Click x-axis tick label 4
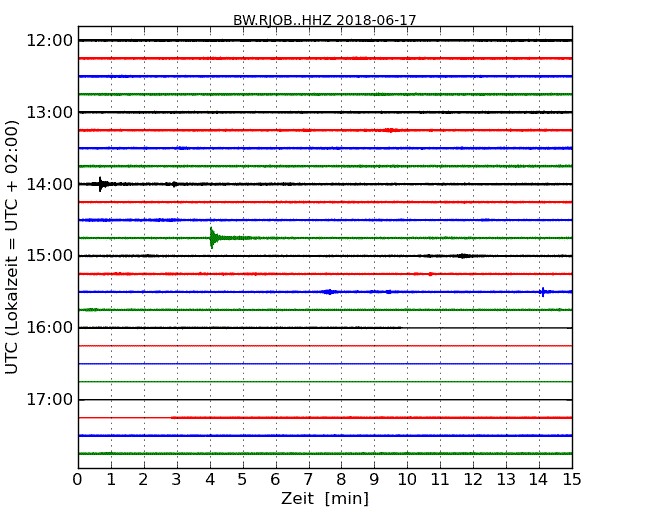Screen dimensions: 650x520 coord(210,480)
